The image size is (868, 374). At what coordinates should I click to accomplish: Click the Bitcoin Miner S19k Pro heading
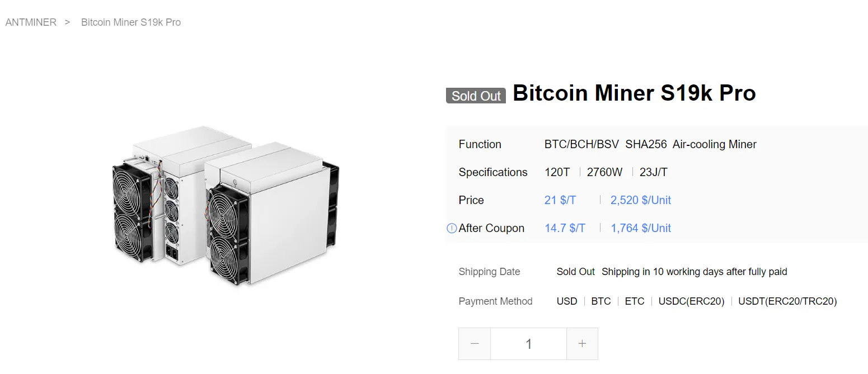point(634,93)
